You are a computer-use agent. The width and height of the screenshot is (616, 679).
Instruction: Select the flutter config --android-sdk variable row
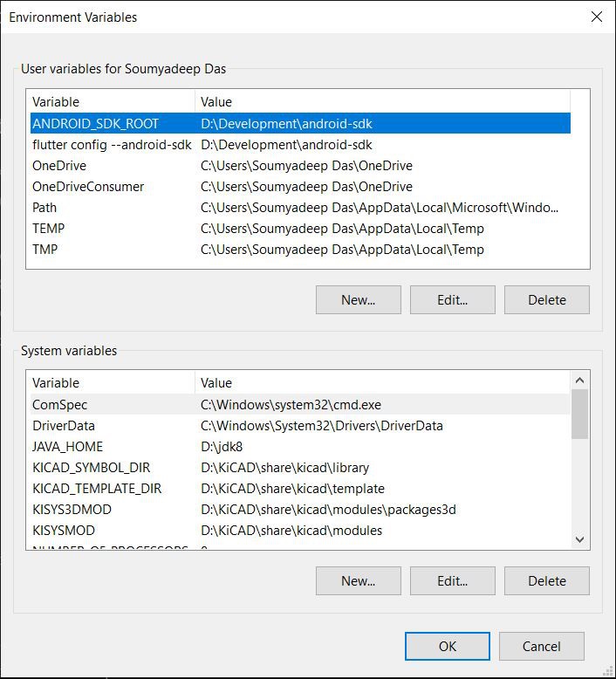pyautogui.click(x=111, y=145)
